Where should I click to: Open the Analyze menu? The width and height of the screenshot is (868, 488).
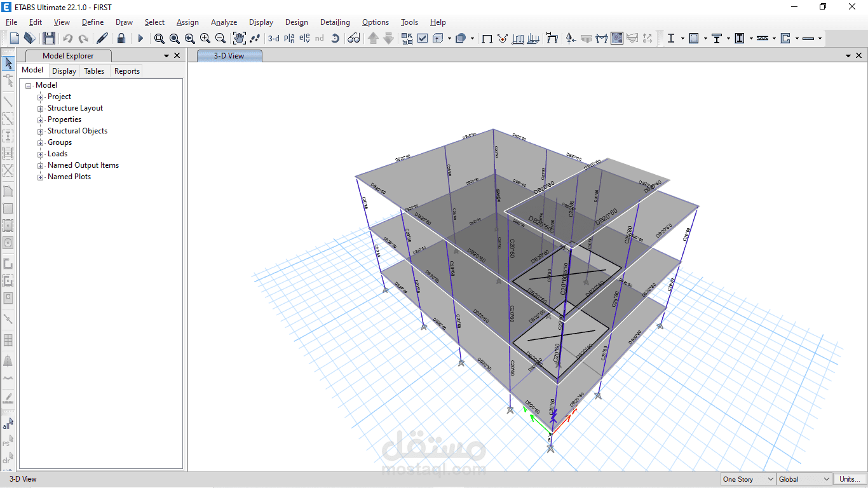coord(224,22)
